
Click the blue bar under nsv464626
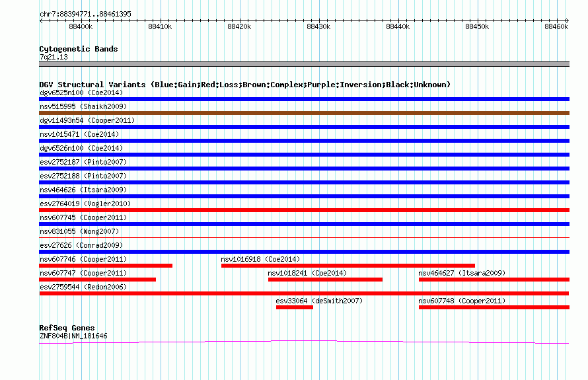304,196
